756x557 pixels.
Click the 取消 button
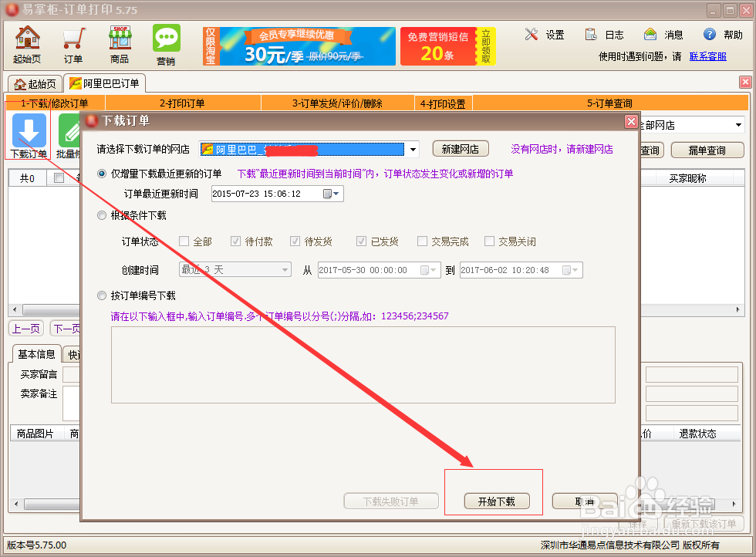tap(585, 501)
